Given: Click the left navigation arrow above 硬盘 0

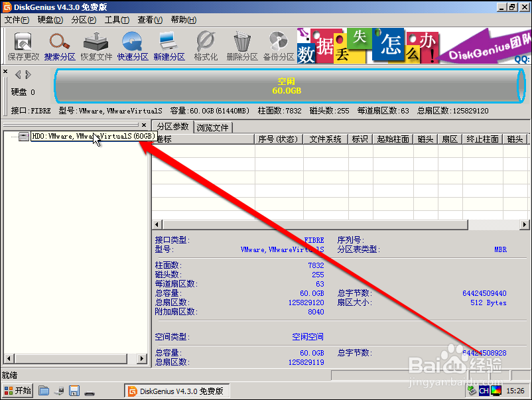Looking at the screenshot, I should 17,74.
